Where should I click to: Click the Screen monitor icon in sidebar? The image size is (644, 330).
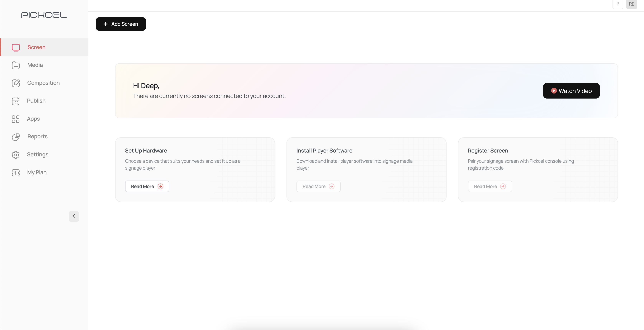pyautogui.click(x=16, y=47)
